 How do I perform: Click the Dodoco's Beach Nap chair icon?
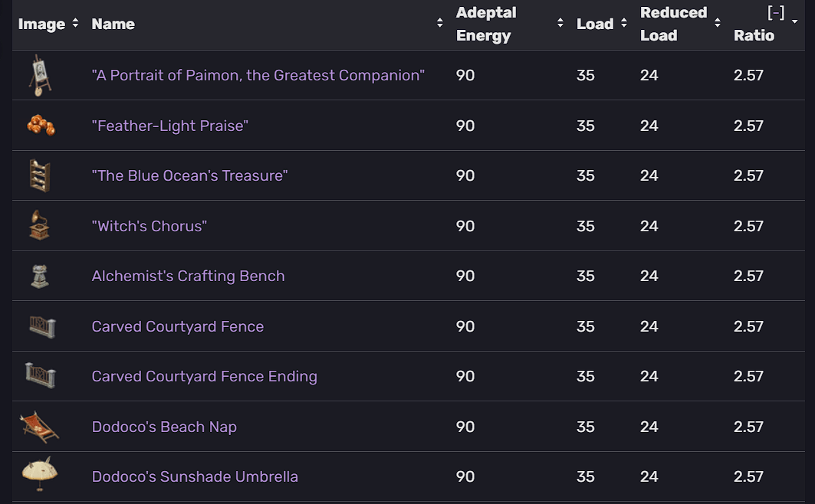coord(39,427)
